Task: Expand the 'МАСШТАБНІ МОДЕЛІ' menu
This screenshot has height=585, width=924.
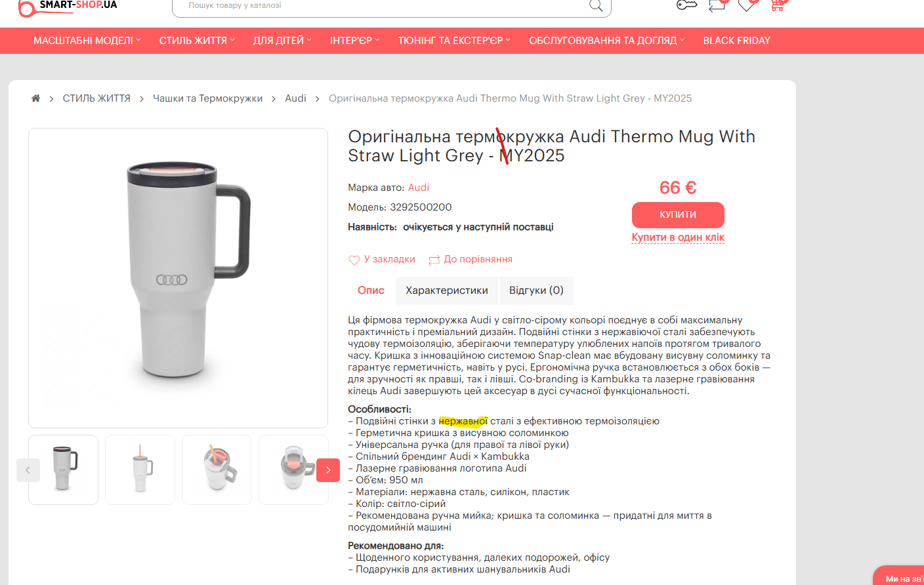Action: [x=87, y=41]
